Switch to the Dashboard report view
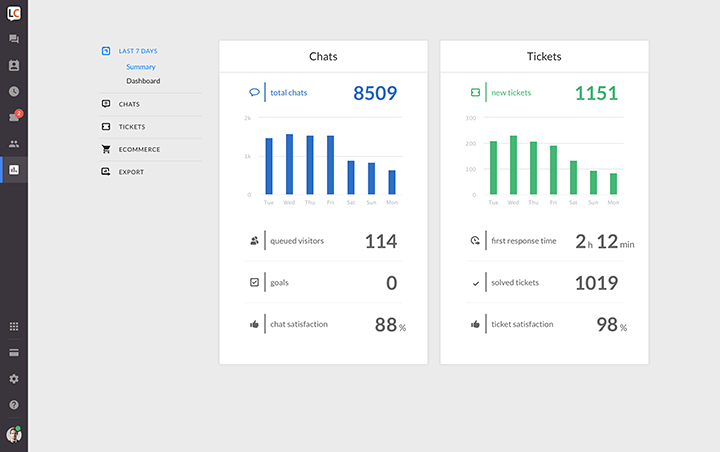 (143, 81)
